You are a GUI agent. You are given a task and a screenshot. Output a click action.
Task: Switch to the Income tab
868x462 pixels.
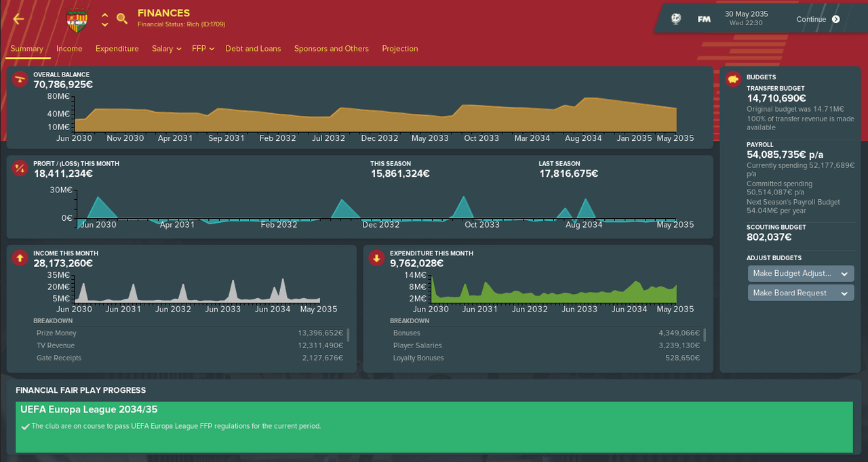coord(69,49)
